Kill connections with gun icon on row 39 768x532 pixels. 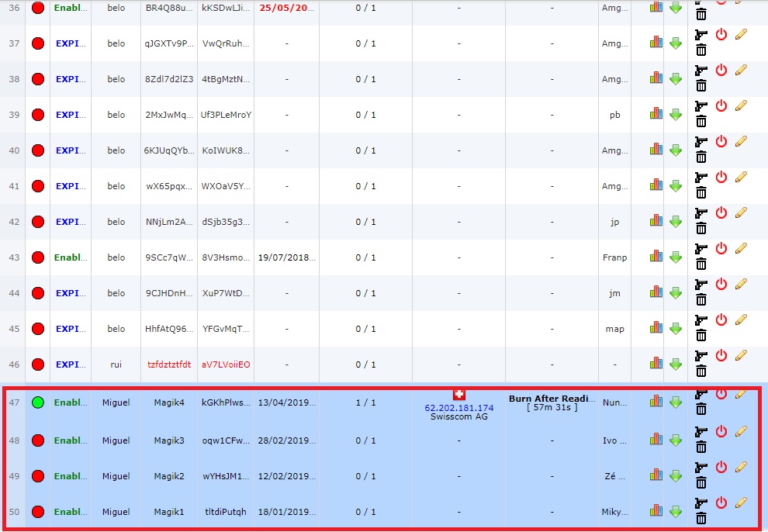[701, 106]
